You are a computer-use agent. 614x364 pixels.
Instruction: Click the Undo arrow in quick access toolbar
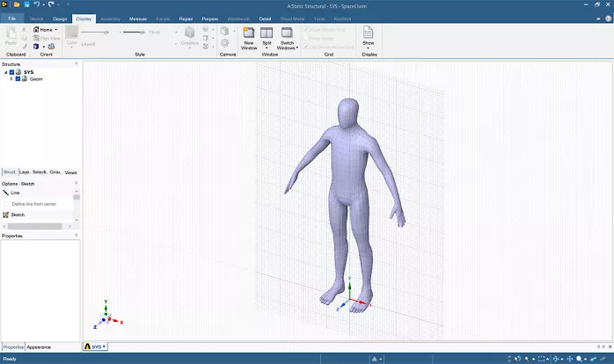coord(39,5)
